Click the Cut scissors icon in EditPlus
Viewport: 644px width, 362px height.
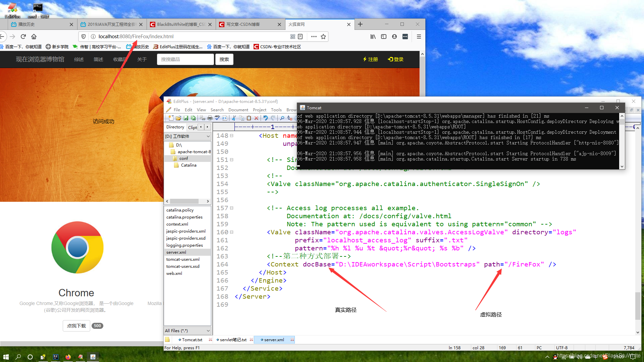click(x=234, y=118)
